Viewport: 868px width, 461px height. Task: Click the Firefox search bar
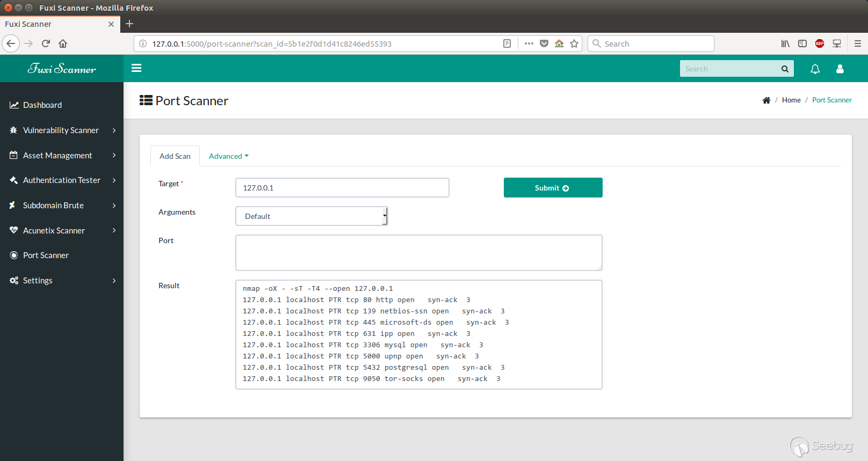(x=651, y=43)
